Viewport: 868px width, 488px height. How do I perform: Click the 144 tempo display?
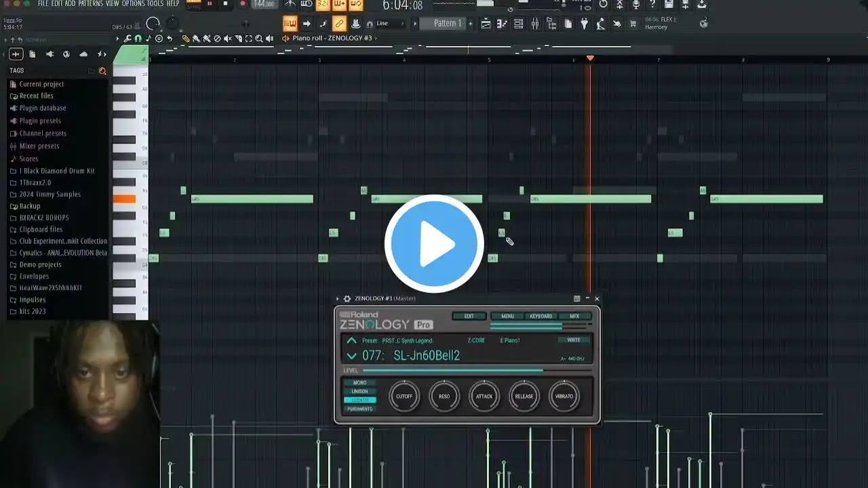coord(264,3)
